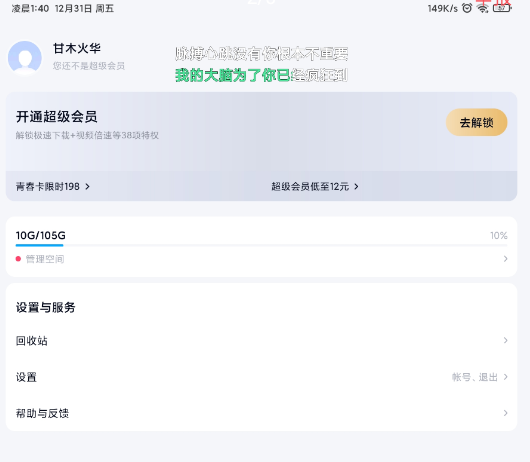Open the 青春卡限时198 offer link

coord(53,187)
